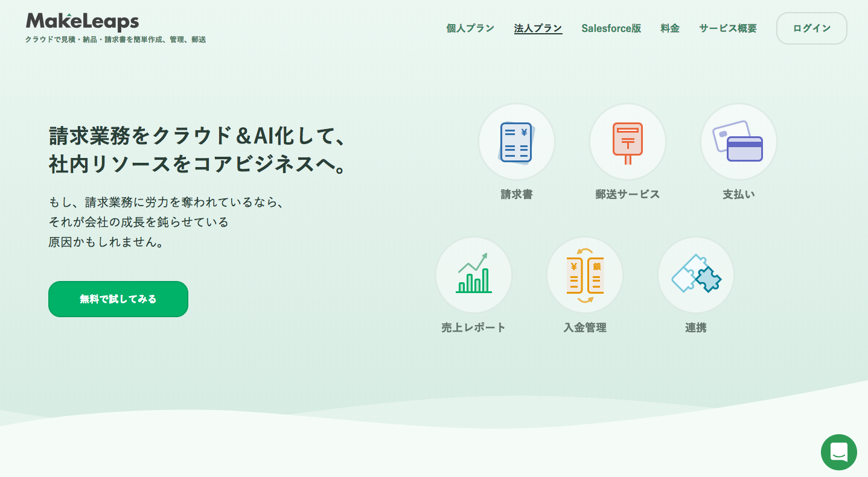Click the green bar chart icon (売上レポート)
Viewport: 868px width, 477px height.
pos(474,275)
